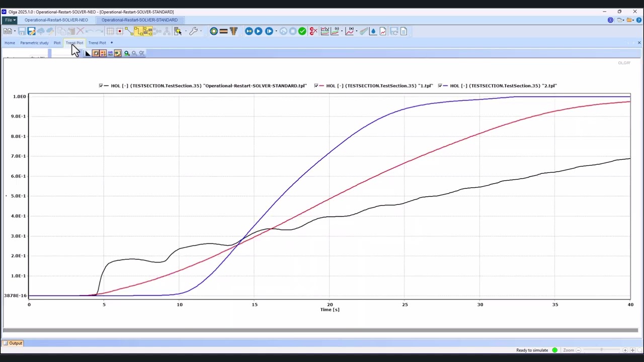Click the "Time [s]" x-axis label
This screenshot has width=644, height=362.
click(330, 310)
